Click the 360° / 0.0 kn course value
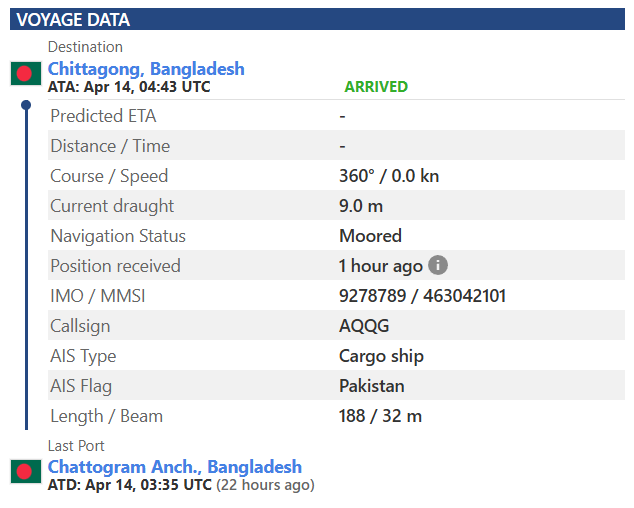The width and height of the screenshot is (634, 508). [389, 176]
